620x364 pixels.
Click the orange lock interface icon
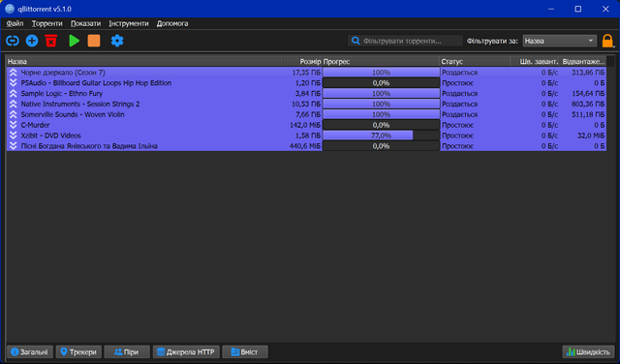(x=607, y=41)
